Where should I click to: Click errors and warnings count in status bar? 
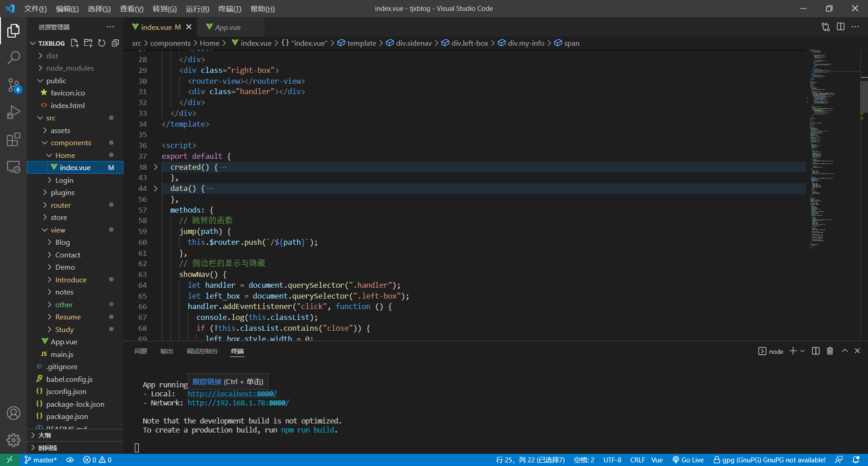(x=97, y=460)
